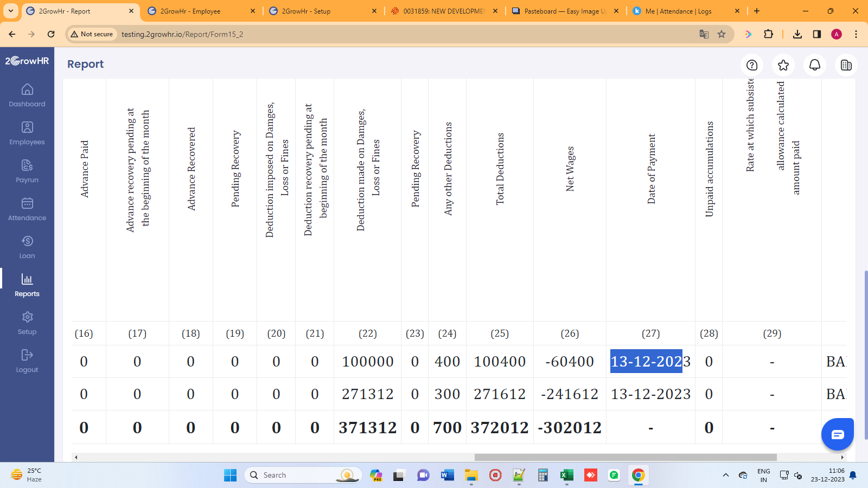The width and height of the screenshot is (868, 488).
Task: Switch to 2GrowHr - Employee tab
Action: (201, 11)
